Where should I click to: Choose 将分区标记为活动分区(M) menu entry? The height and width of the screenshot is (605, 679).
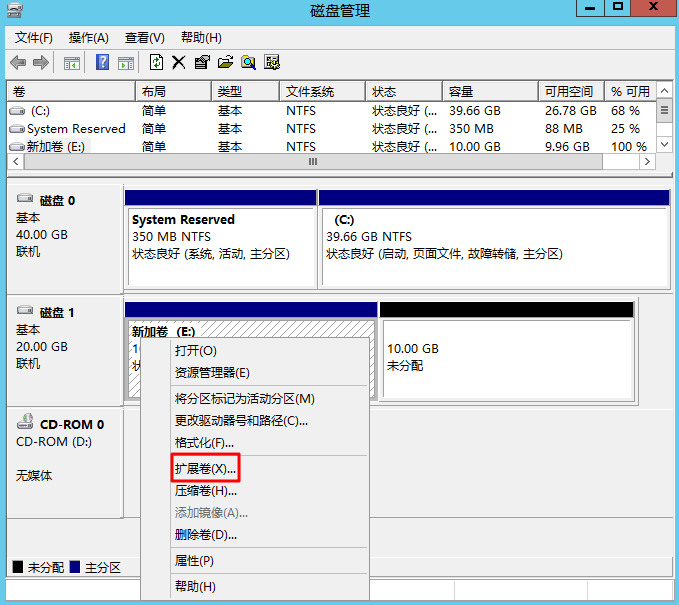[269, 398]
